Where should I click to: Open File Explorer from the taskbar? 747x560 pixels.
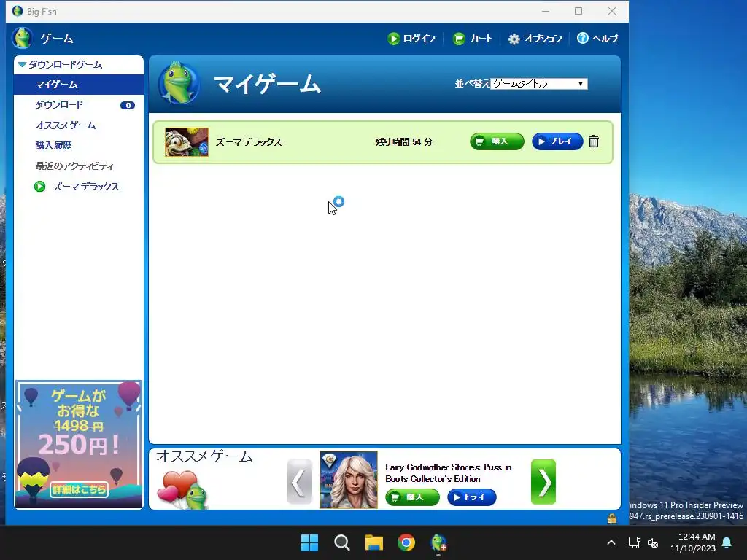tap(374, 542)
